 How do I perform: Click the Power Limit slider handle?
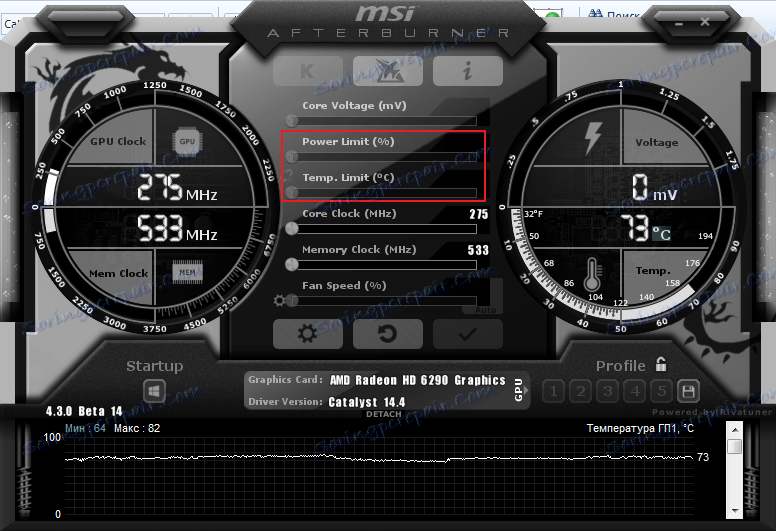[x=292, y=156]
